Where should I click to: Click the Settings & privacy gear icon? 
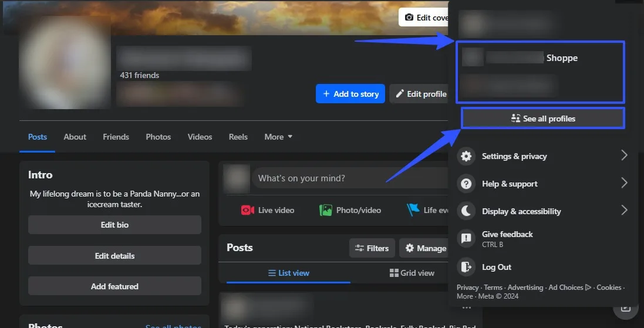point(466,156)
